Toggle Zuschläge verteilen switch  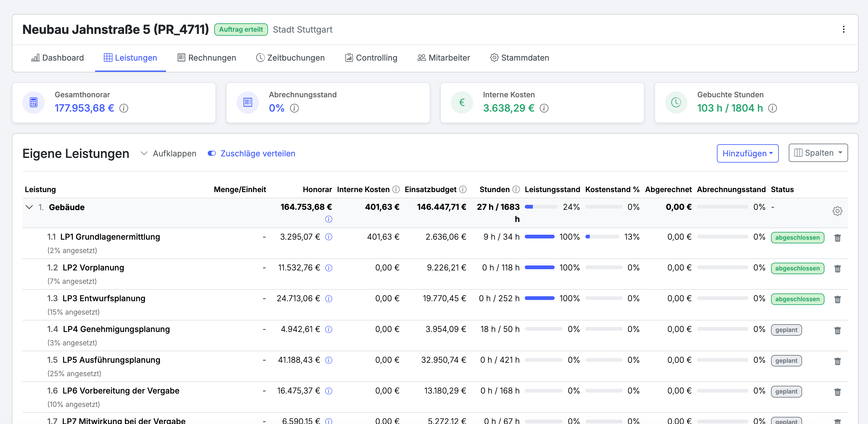click(x=212, y=153)
